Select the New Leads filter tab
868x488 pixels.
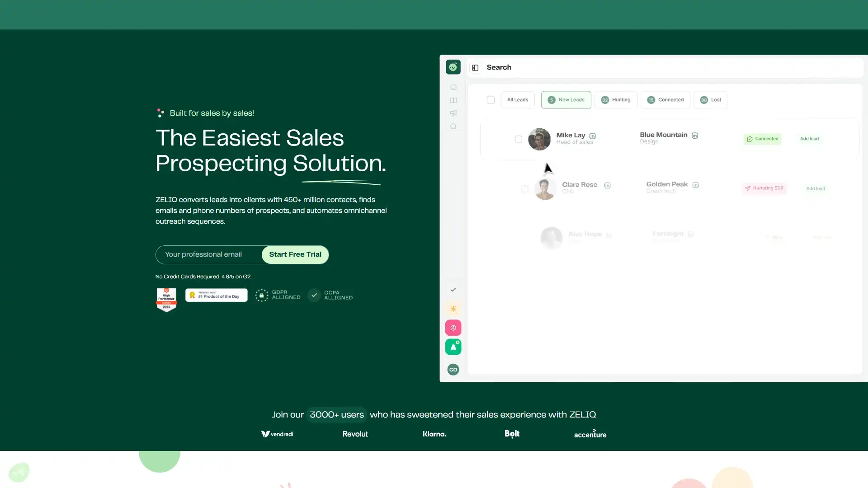pos(565,99)
